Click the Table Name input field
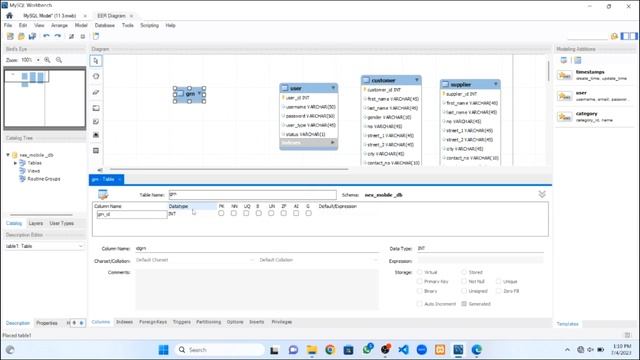 tap(253, 195)
